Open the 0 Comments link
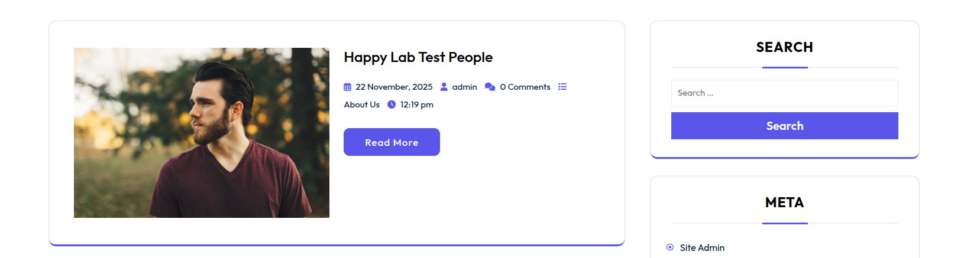The width and height of the screenshot is (980, 258). pyautogui.click(x=525, y=87)
